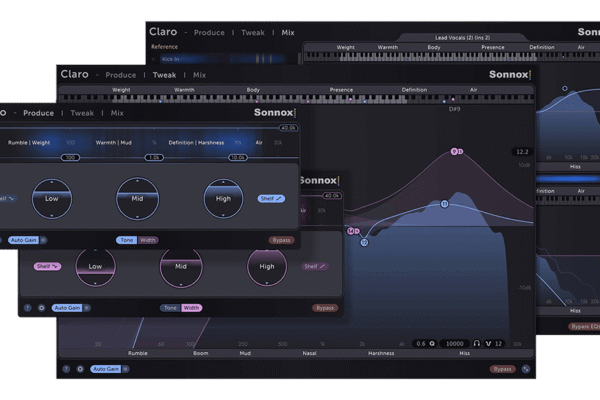This screenshot has width=600, height=400.
Task: Toggle Auto Gain in the blue Produce window
Action: click(23, 240)
